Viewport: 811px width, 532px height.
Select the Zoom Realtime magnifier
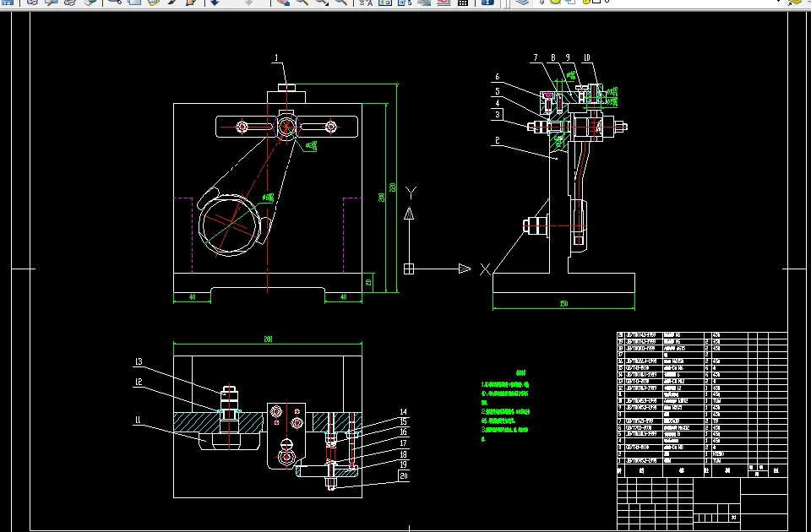pos(302,3)
